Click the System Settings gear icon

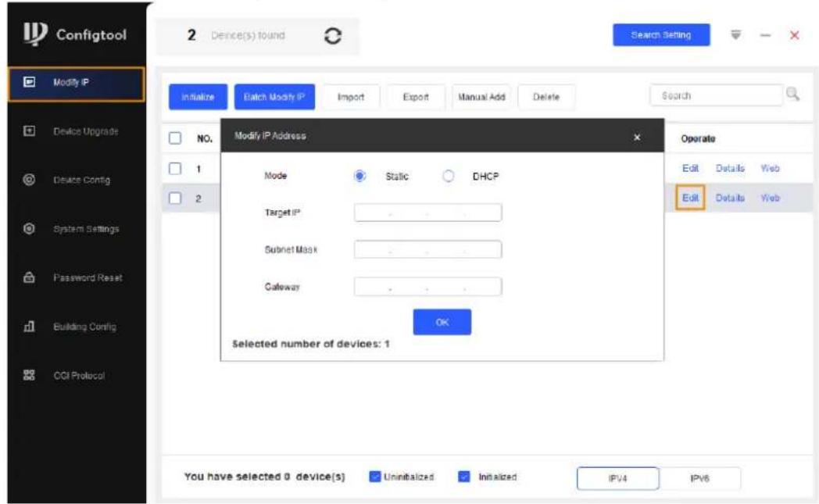(x=29, y=229)
